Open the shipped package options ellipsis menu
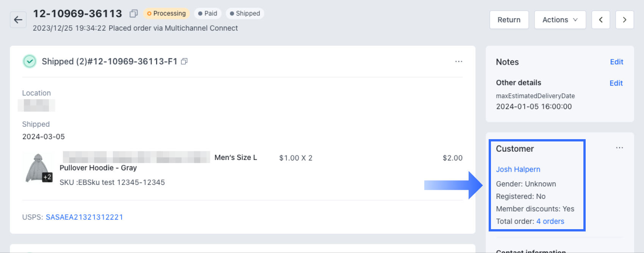The height and width of the screenshot is (253, 644). (x=459, y=61)
